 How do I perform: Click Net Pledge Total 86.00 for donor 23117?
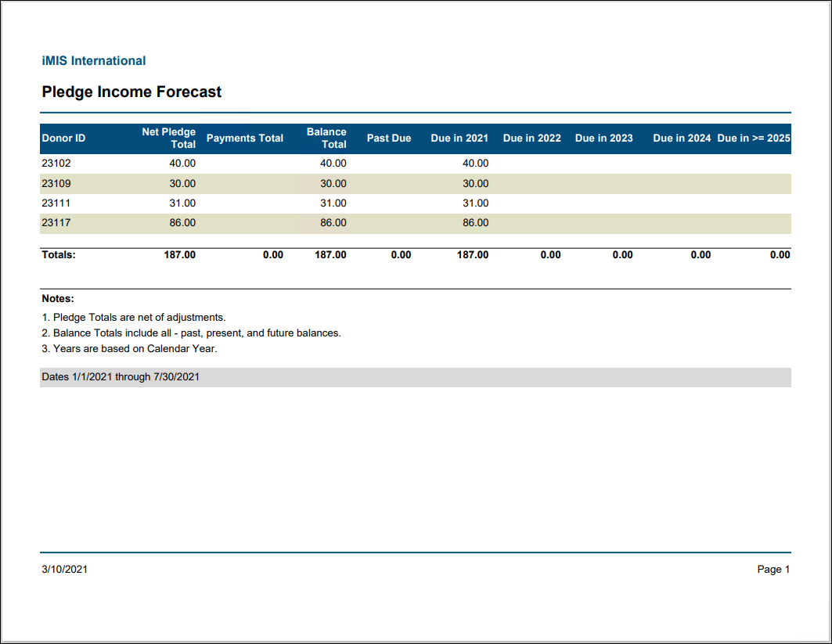point(182,223)
